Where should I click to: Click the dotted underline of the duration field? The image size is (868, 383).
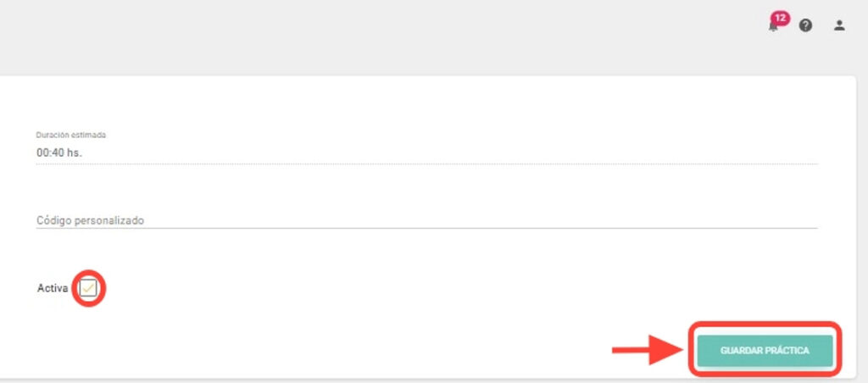pyautogui.click(x=424, y=163)
